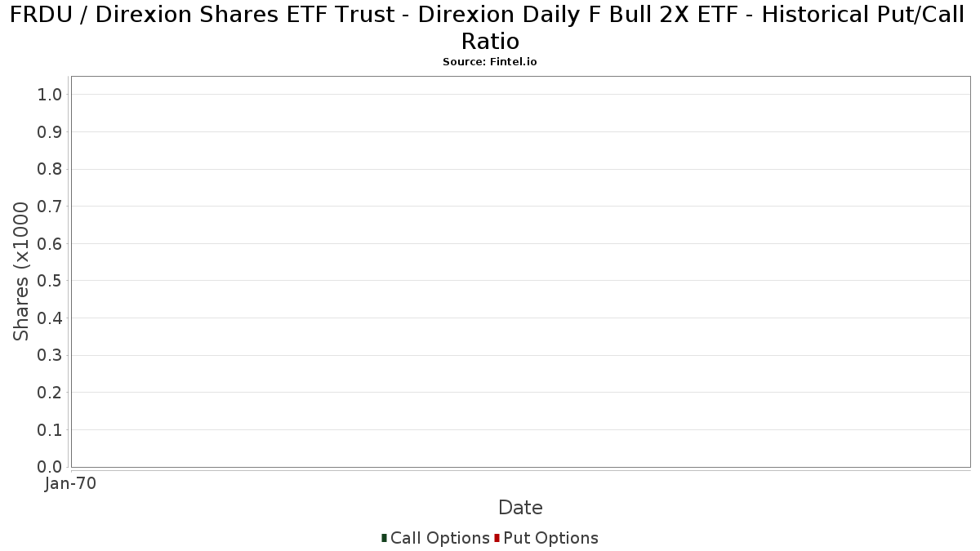Click the 0.9 y-axis tick label

[x=50, y=132]
